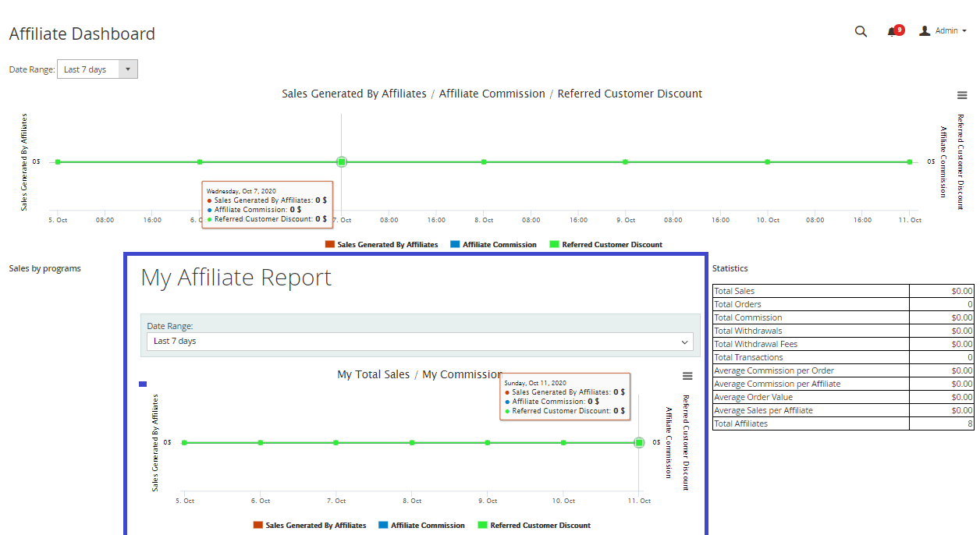980x535 pixels.
Task: Select the 8. Oct data point in top chart
Action: click(484, 161)
